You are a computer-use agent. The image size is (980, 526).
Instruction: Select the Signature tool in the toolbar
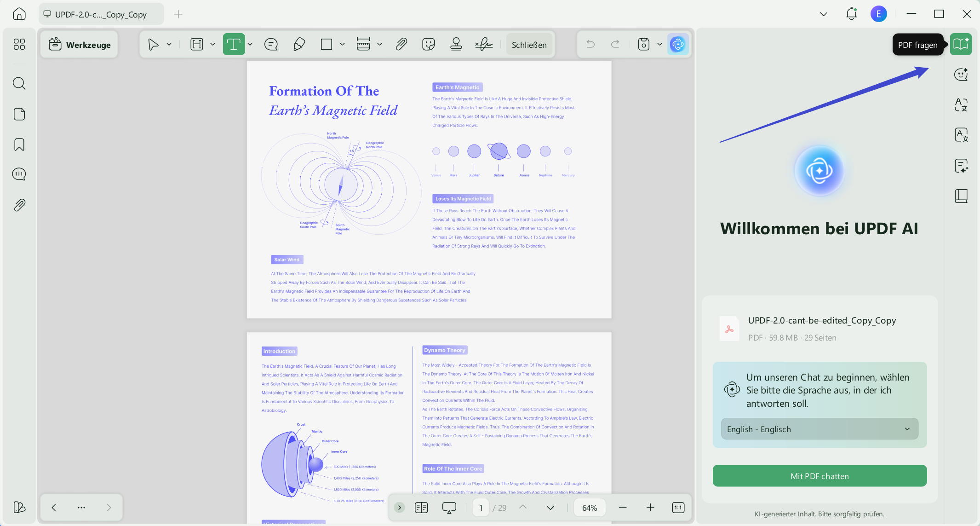click(484, 44)
